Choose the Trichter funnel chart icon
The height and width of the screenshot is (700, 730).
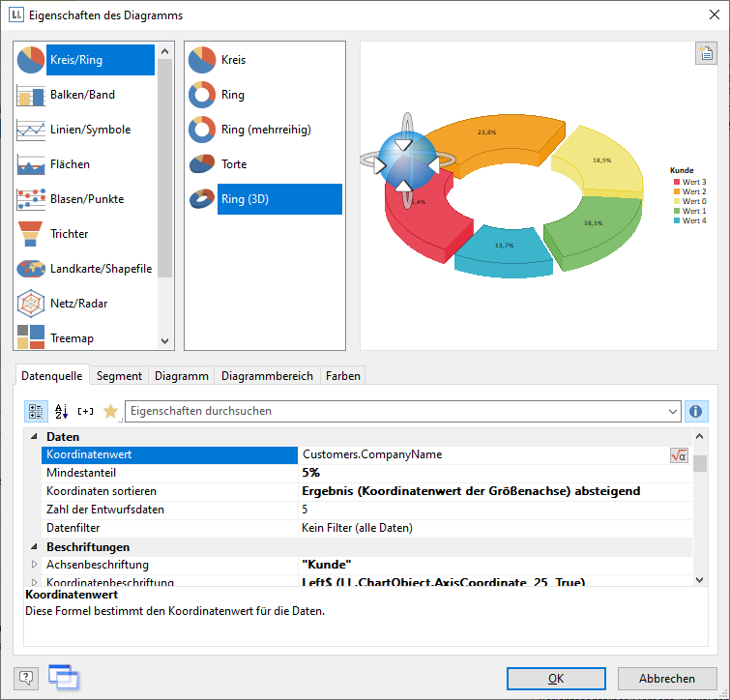point(31,234)
